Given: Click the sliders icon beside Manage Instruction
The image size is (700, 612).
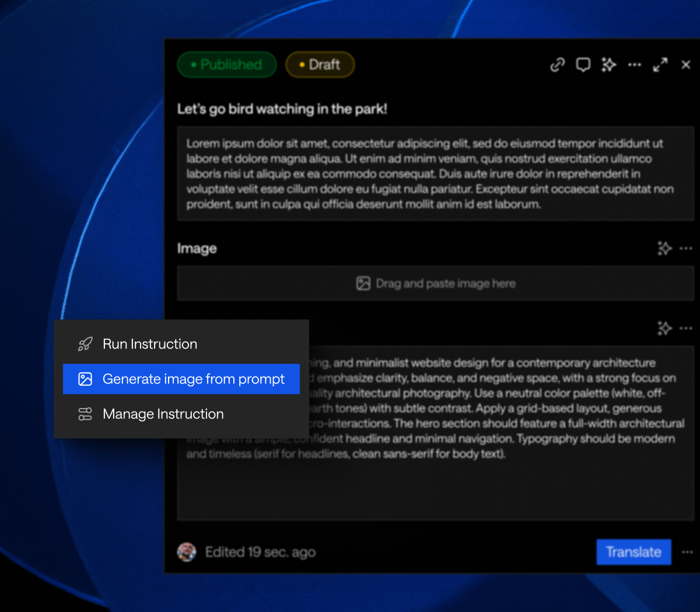Looking at the screenshot, I should click(x=85, y=414).
